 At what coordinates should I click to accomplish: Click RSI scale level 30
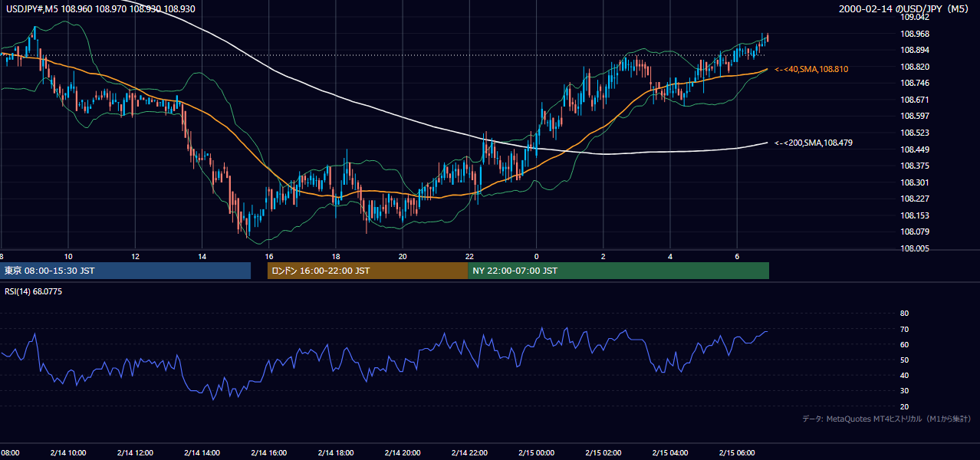click(904, 390)
